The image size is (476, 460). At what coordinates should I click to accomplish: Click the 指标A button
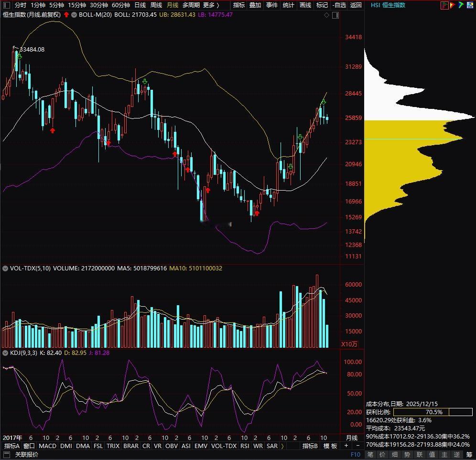pyautogui.click(x=12, y=446)
